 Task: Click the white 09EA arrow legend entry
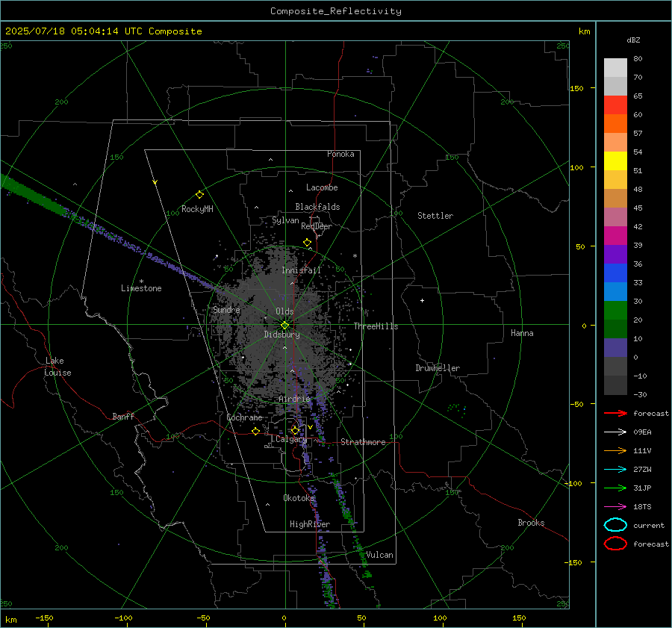pyautogui.click(x=615, y=432)
